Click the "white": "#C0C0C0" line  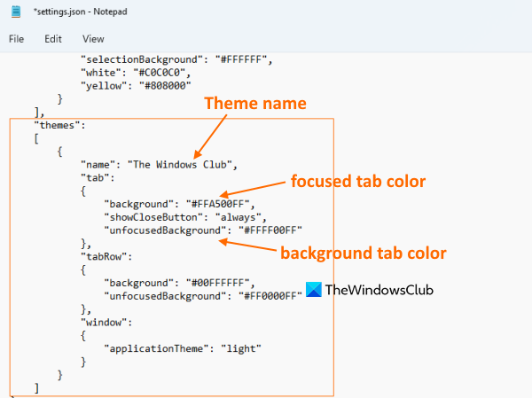point(136,73)
